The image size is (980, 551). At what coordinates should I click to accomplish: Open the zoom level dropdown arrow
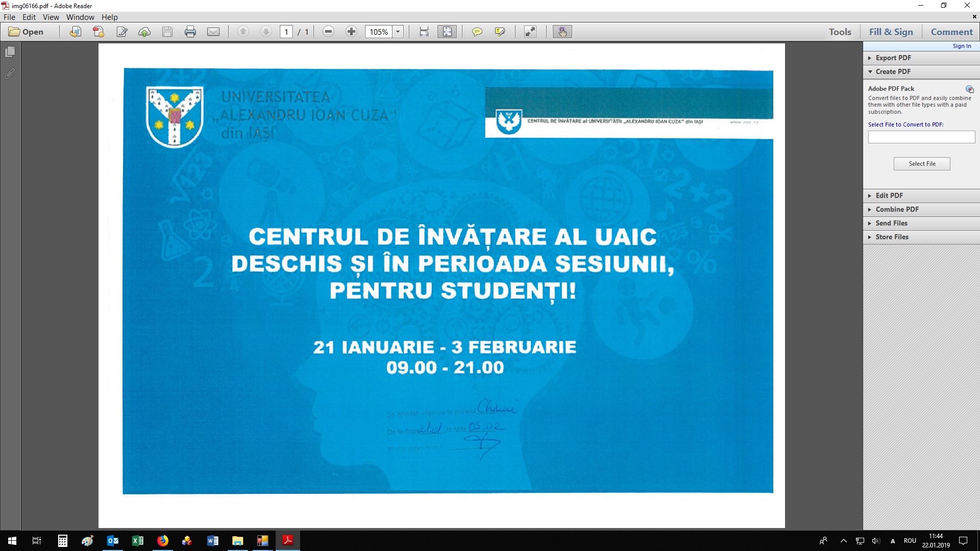pos(398,32)
